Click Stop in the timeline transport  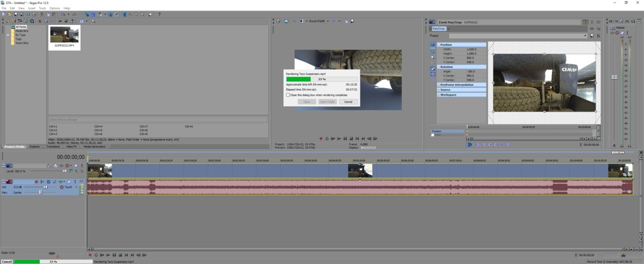click(120, 255)
